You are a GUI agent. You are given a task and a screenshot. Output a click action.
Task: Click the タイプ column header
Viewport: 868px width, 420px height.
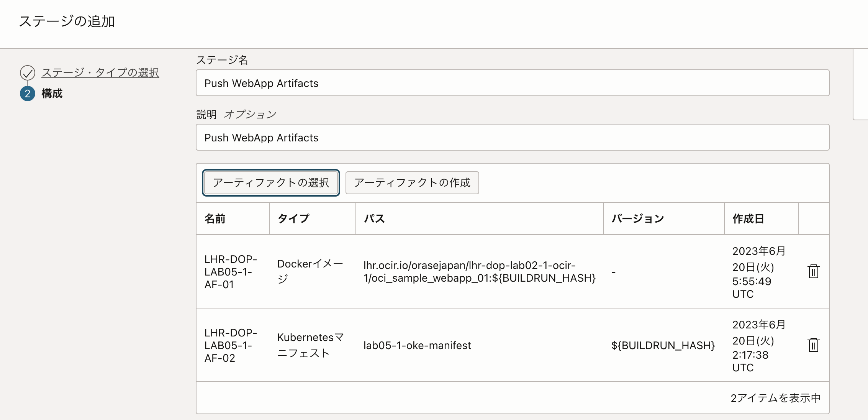293,219
